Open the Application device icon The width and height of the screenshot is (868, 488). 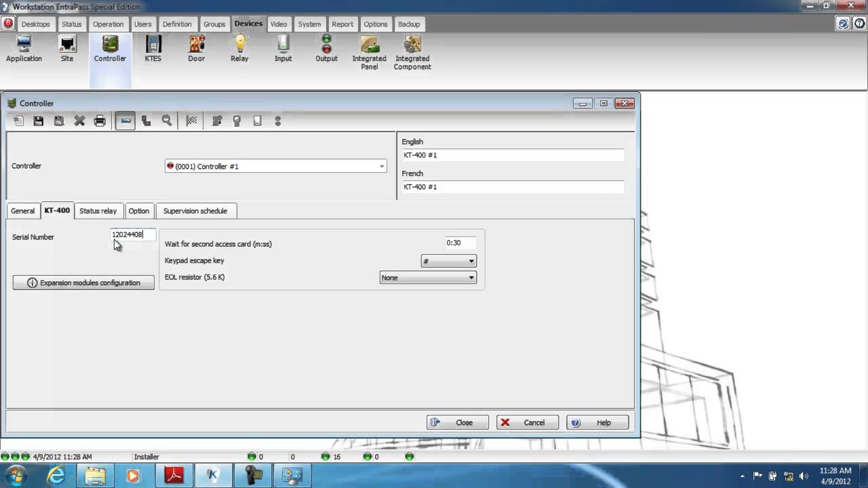[x=24, y=49]
